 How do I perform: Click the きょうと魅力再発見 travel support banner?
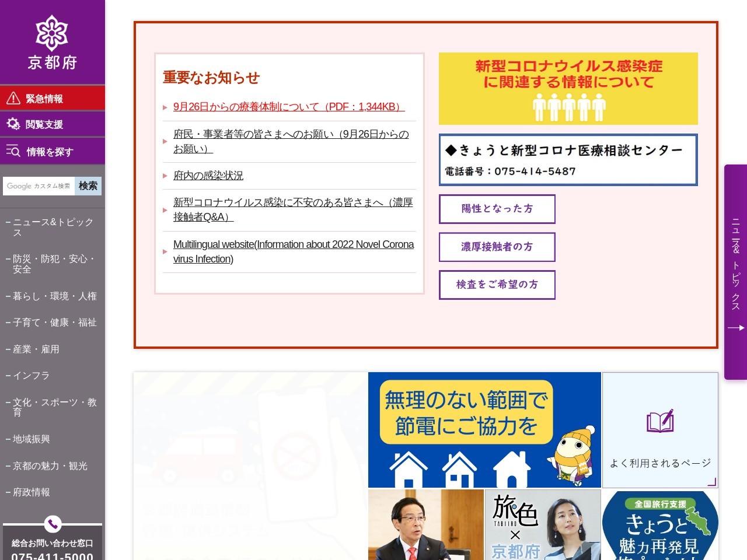[x=660, y=525]
